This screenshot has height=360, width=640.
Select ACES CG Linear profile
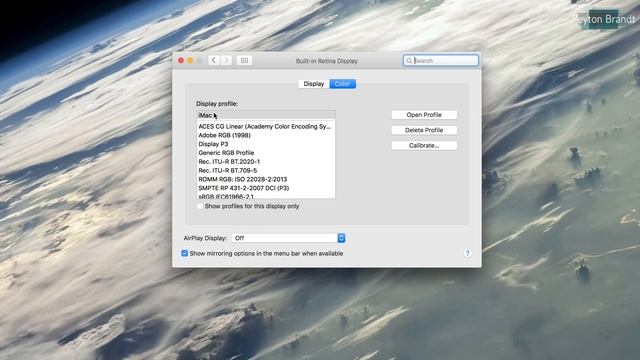tap(266, 127)
